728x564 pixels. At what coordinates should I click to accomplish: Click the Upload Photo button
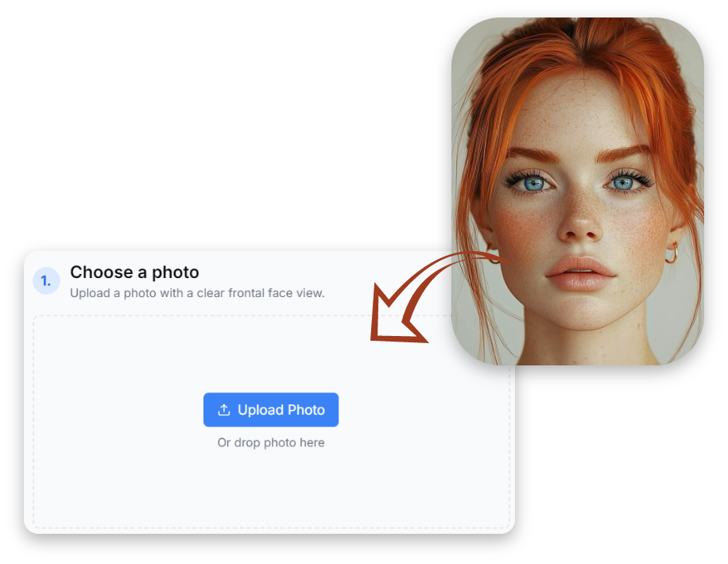tap(271, 409)
